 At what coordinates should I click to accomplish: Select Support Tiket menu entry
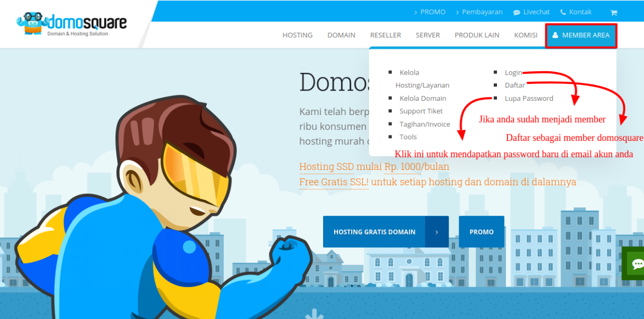421,111
